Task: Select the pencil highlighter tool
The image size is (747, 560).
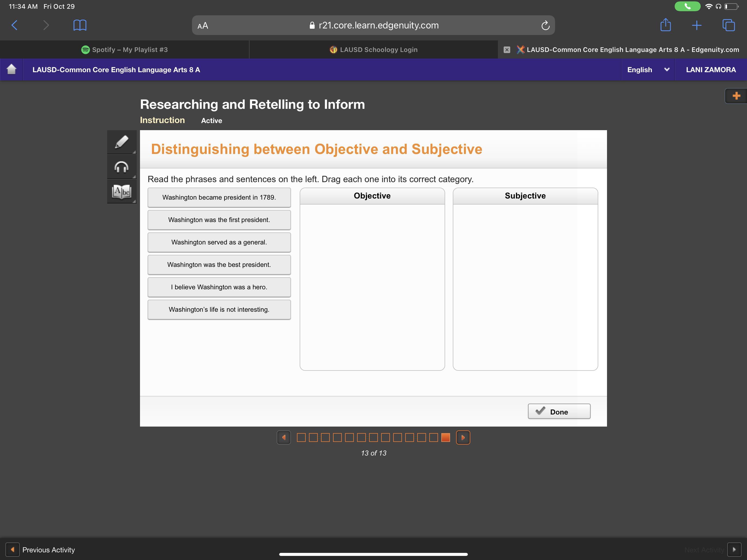Action: pos(122,142)
